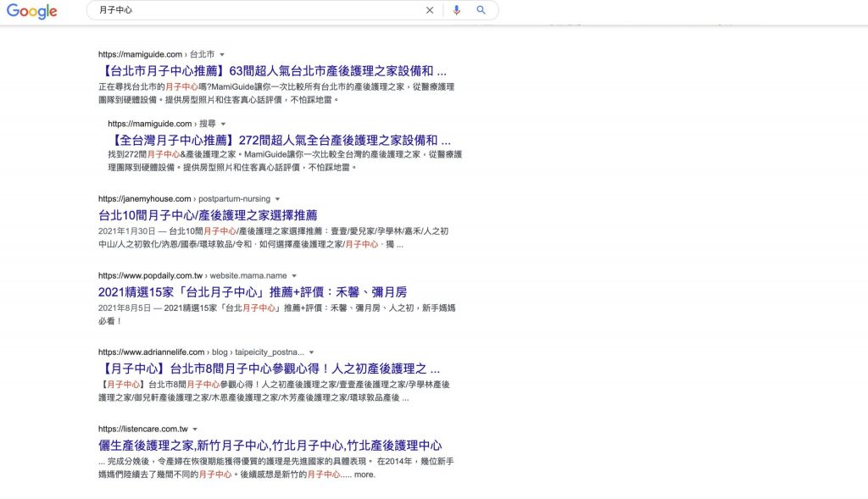Click URL text https://www.adriannelife.com › blog
868x499 pixels.
click(x=163, y=352)
